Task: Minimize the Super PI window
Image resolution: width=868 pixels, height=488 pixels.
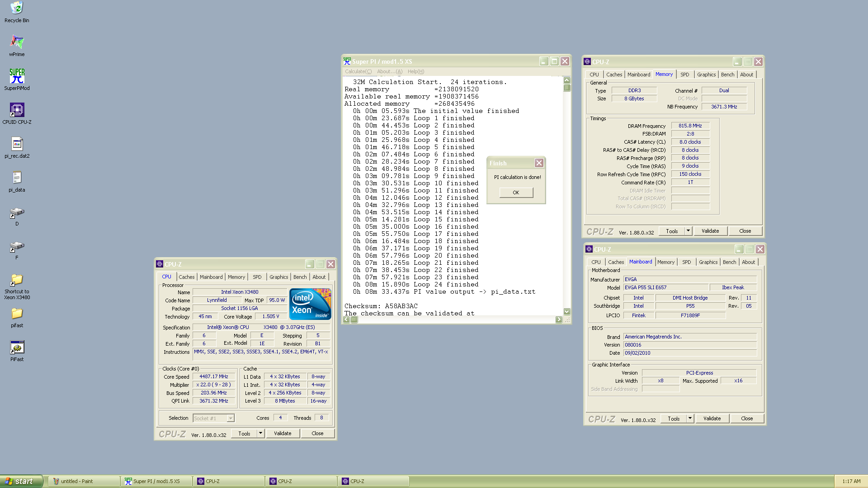Action: tap(544, 61)
